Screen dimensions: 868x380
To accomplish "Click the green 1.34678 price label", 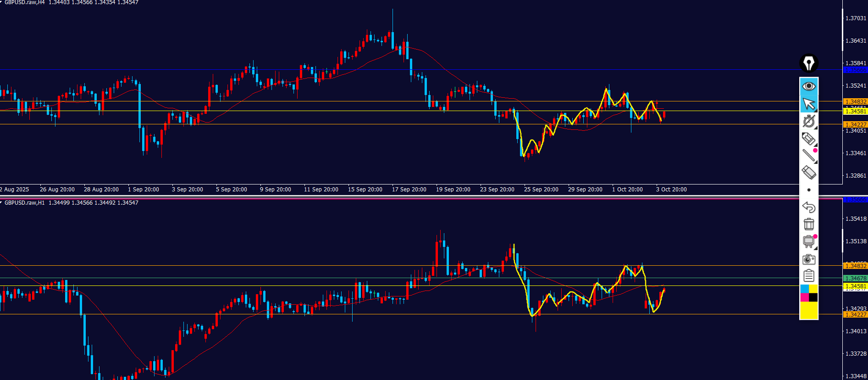I will point(856,278).
